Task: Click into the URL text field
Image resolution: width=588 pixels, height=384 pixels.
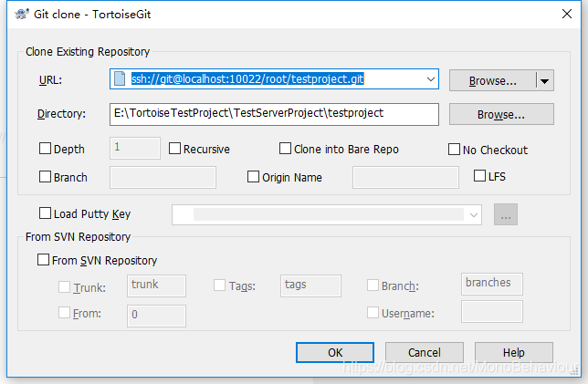Action: tap(274, 79)
